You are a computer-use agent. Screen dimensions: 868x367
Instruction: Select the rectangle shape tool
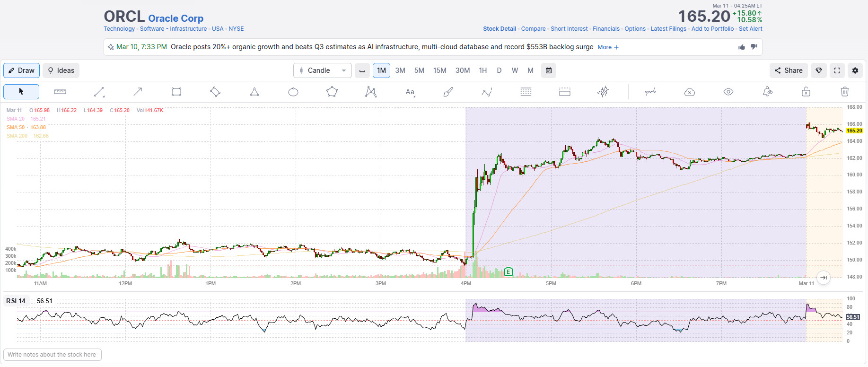click(x=176, y=92)
